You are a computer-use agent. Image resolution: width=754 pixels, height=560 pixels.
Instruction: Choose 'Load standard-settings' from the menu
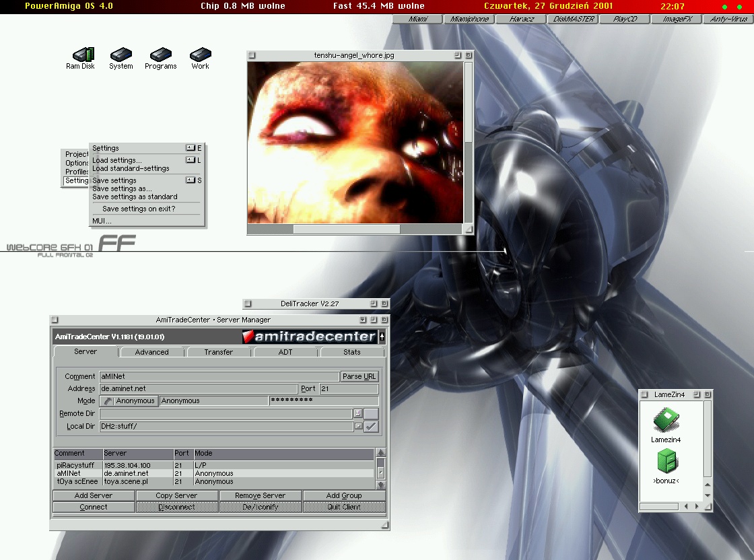pyautogui.click(x=131, y=168)
